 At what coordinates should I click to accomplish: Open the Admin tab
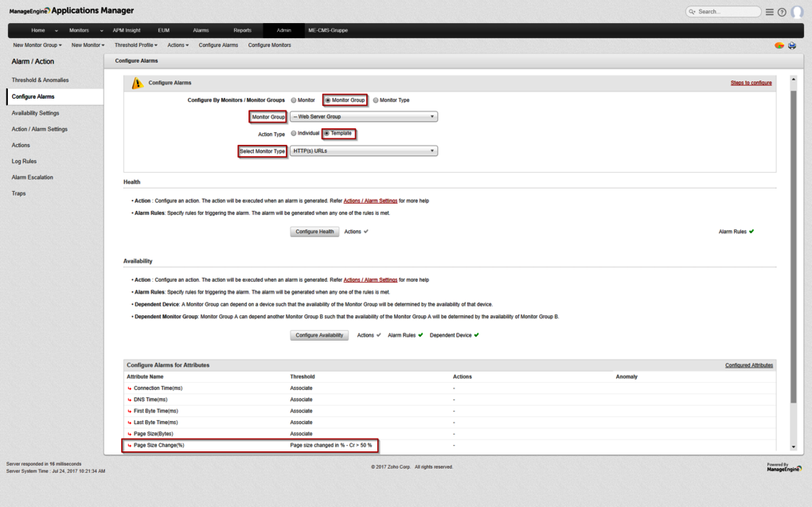[283, 30]
